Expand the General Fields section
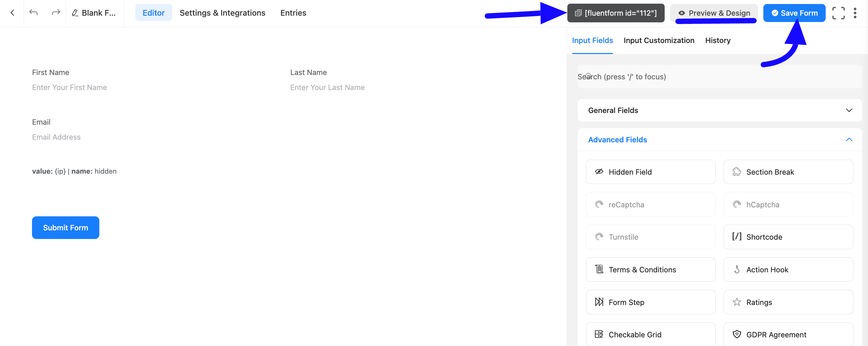This screenshot has width=868, height=346. coord(719,111)
